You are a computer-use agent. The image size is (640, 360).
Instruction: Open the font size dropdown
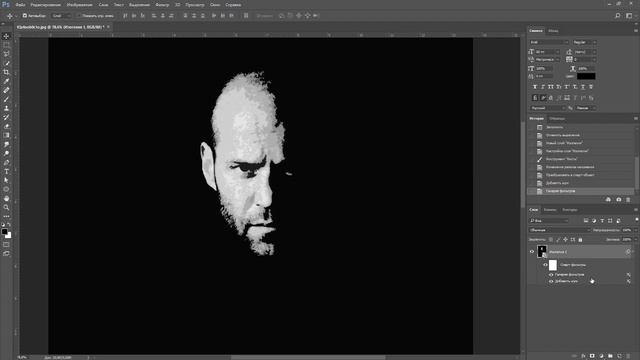coord(547,52)
